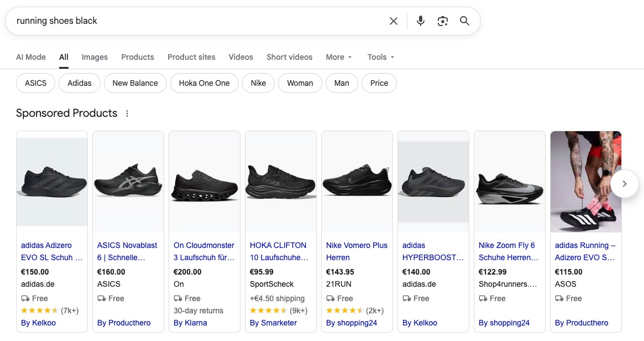This screenshot has width=644, height=341.
Task: Click the SportScheck seller name
Action: [x=272, y=284]
